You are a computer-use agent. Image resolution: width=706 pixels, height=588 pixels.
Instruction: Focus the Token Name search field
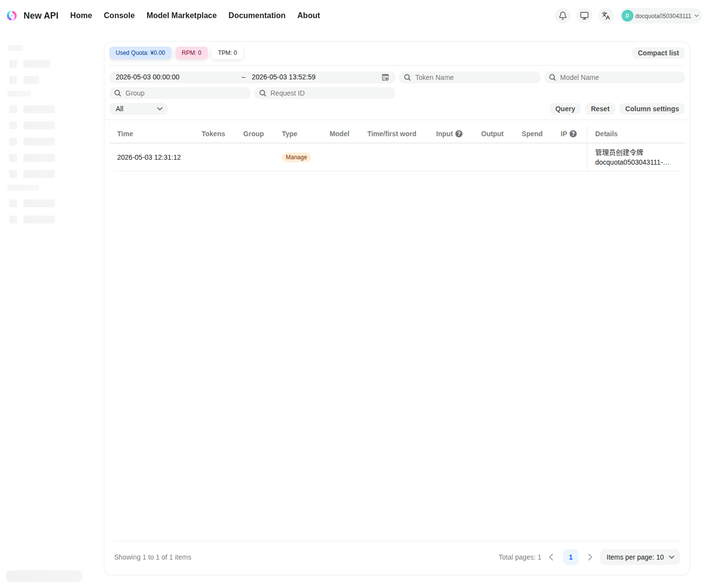coord(470,77)
